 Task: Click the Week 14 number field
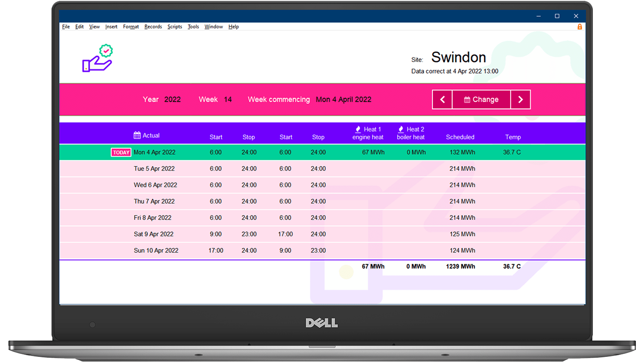[228, 100]
